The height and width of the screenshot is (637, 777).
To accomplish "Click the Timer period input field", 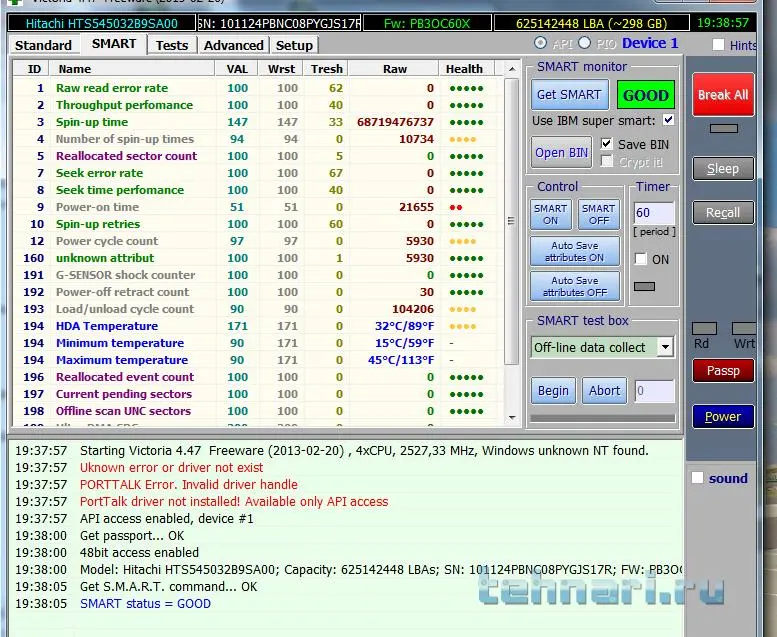I will coord(653,213).
